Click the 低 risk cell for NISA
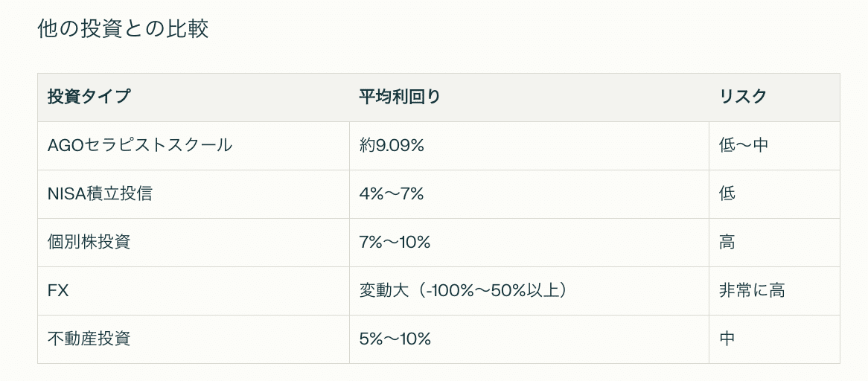The image size is (868, 381). coord(774,194)
